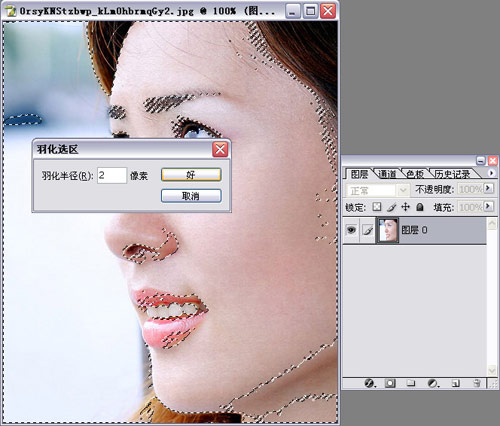The image size is (500, 426).
Task: Toggle lock all padlock icon
Action: pyautogui.click(x=420, y=207)
